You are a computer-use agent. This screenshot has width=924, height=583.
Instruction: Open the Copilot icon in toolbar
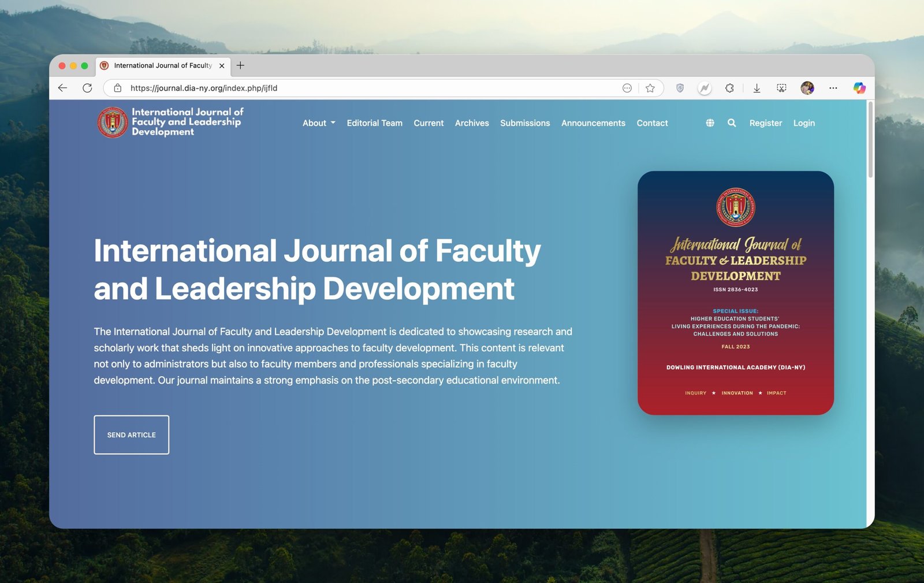pos(859,88)
